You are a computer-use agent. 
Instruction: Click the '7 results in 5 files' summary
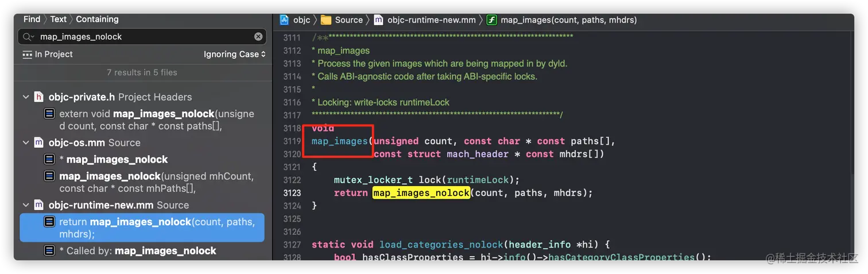tap(142, 72)
